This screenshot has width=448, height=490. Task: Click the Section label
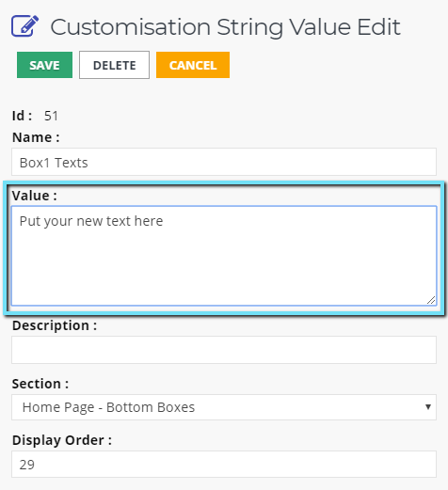pos(40,384)
